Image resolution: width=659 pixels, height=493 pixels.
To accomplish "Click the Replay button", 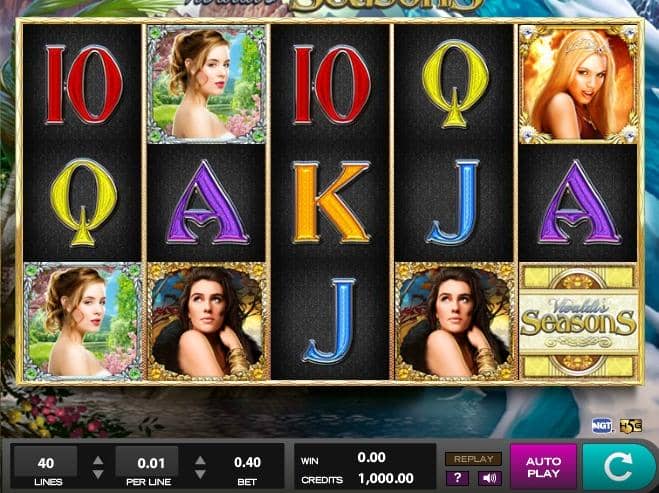I will point(473,459).
